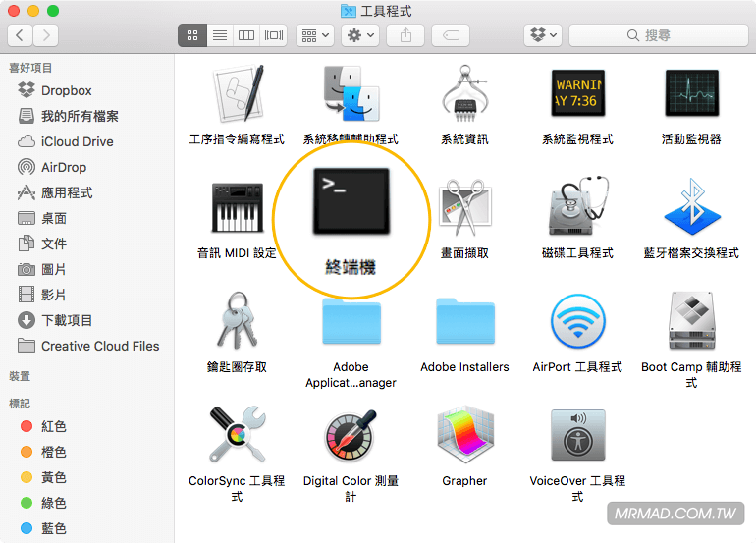Image resolution: width=756 pixels, height=543 pixels.
Task: Open the AirPort 工具程式 icon
Action: click(x=577, y=322)
